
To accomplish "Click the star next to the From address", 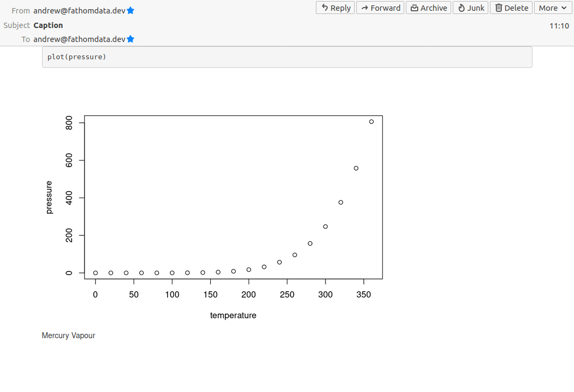I will point(130,11).
